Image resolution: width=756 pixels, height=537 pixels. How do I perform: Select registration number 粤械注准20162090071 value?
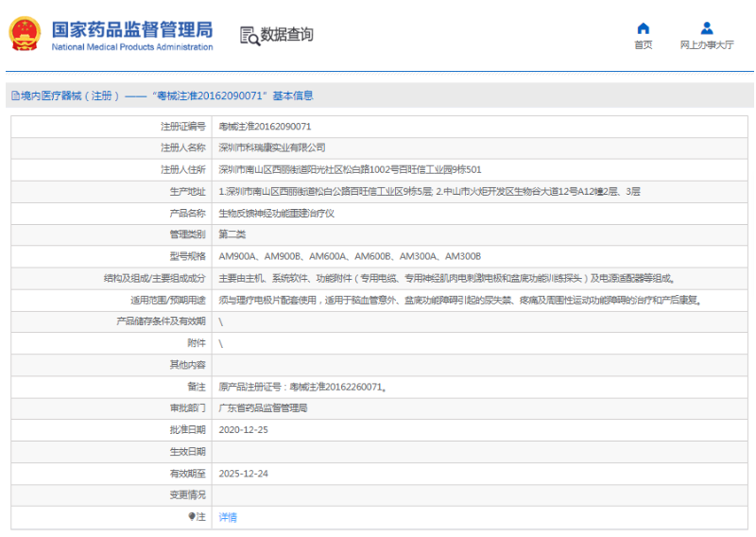(x=265, y=127)
